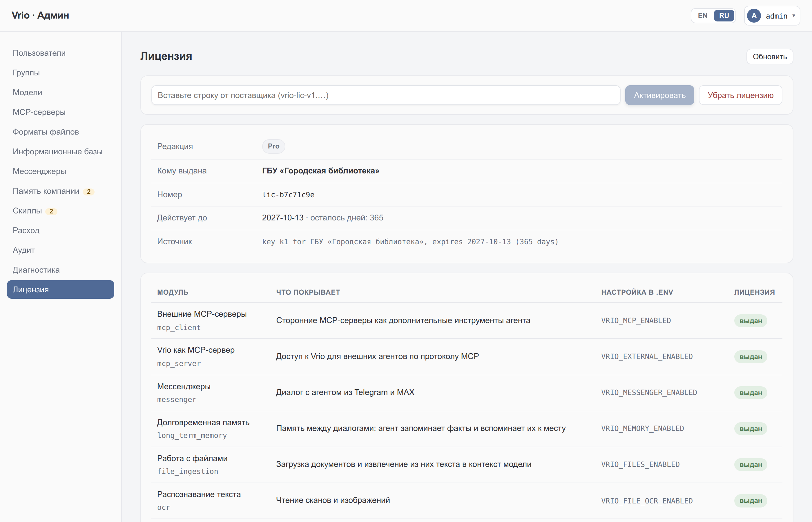This screenshot has height=522, width=812.
Task: Open Память компании section
Action: click(x=60, y=191)
